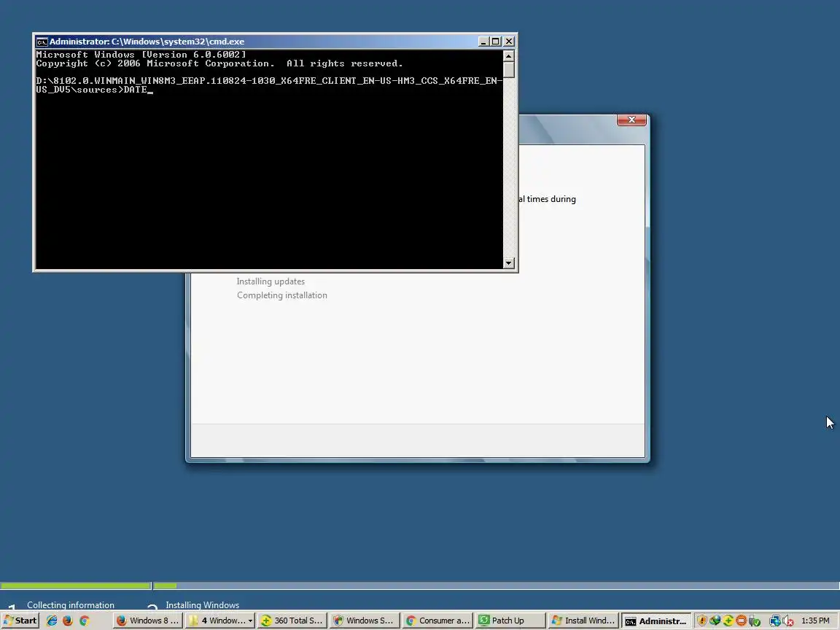Screen dimensions: 840x630
Task: Click the Collecting information progress bar
Action: click(76, 586)
